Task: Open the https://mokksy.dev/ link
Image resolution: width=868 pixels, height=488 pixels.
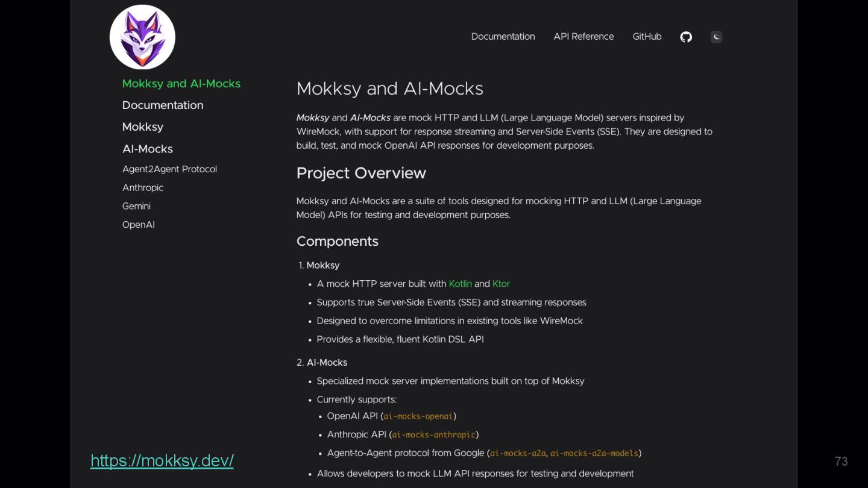Action: click(x=162, y=461)
